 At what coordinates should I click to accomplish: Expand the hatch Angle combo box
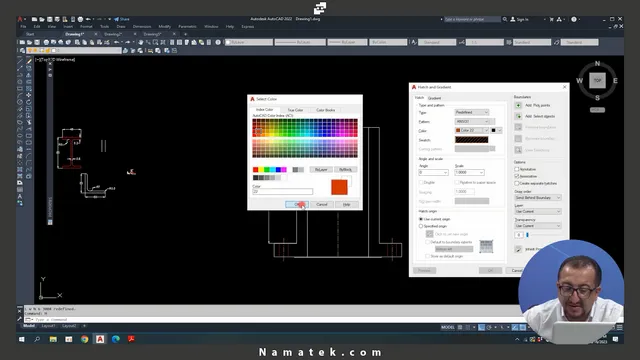tap(433, 173)
